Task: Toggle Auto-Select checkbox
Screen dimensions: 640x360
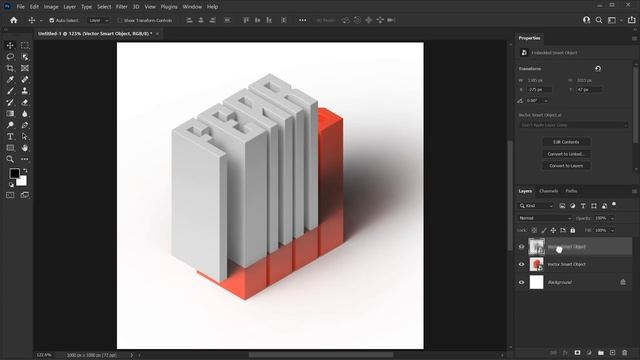Action: (x=52, y=20)
